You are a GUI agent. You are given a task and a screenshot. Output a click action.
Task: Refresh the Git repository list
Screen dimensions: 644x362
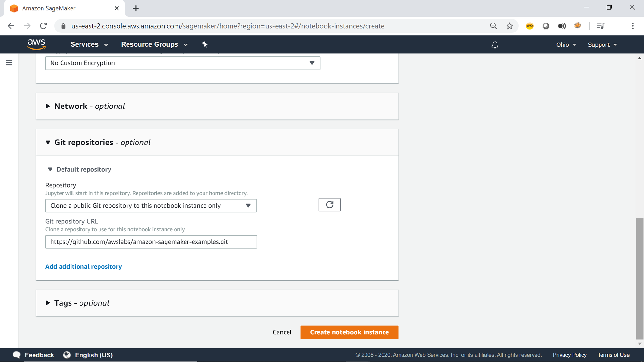(x=329, y=205)
